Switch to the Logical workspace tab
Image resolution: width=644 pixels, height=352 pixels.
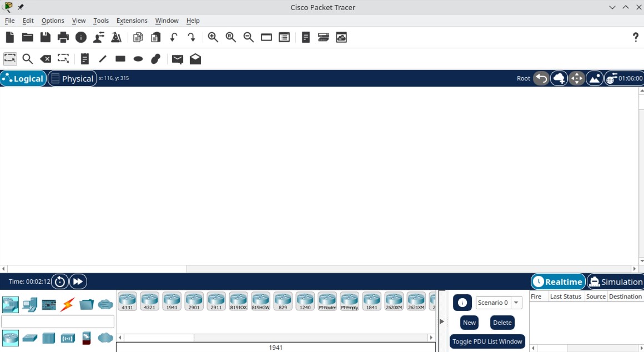point(23,78)
